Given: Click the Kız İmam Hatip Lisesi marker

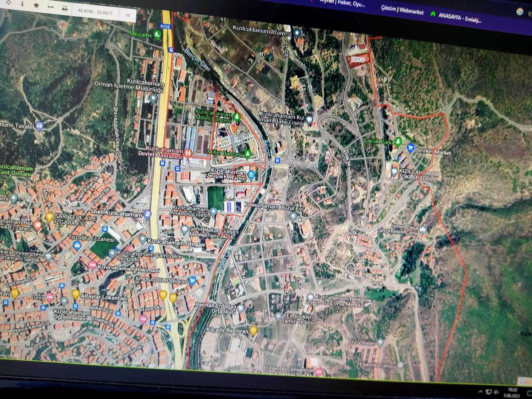Looking at the screenshot, I should pyautogui.click(x=309, y=120).
